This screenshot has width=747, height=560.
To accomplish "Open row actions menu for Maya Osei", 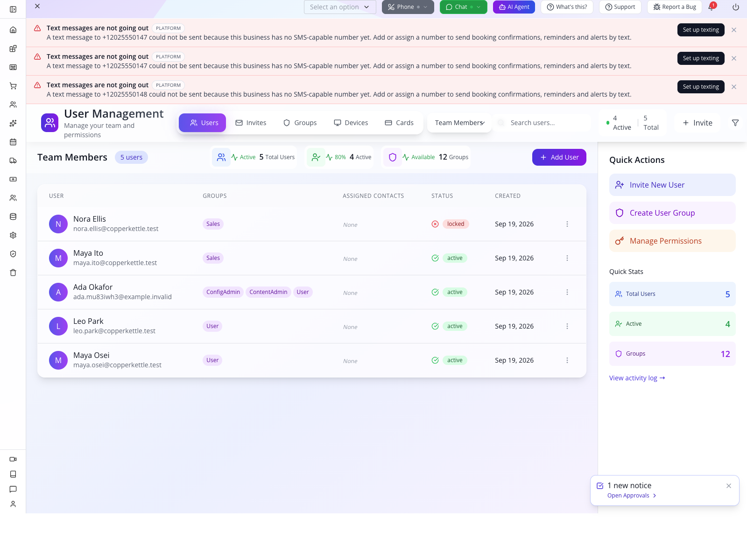I will coord(567,360).
